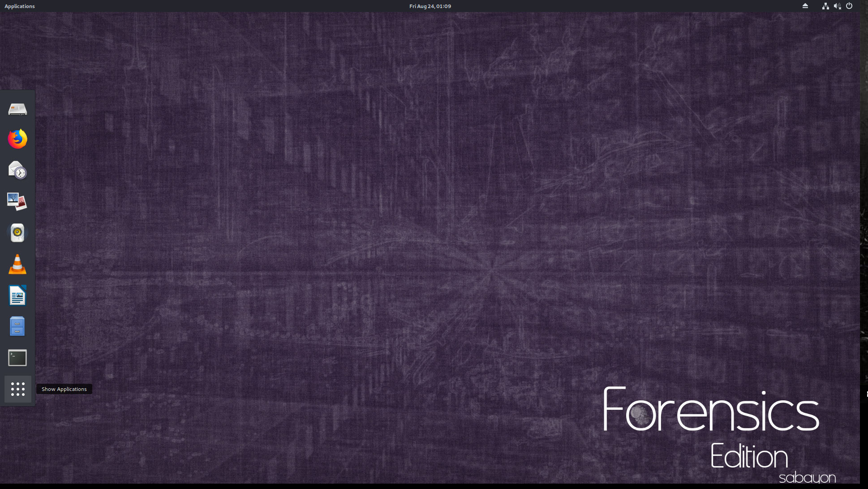
Task: Click the eject removable media icon
Action: (805, 6)
